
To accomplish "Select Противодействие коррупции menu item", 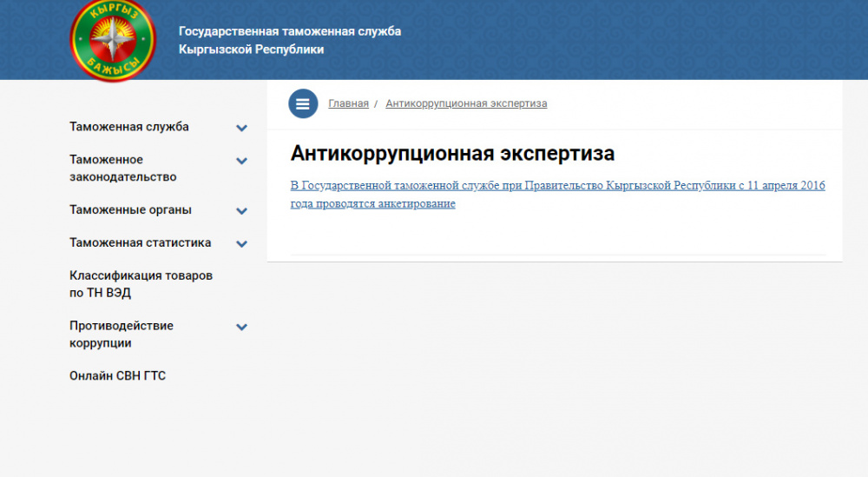I will click(122, 335).
